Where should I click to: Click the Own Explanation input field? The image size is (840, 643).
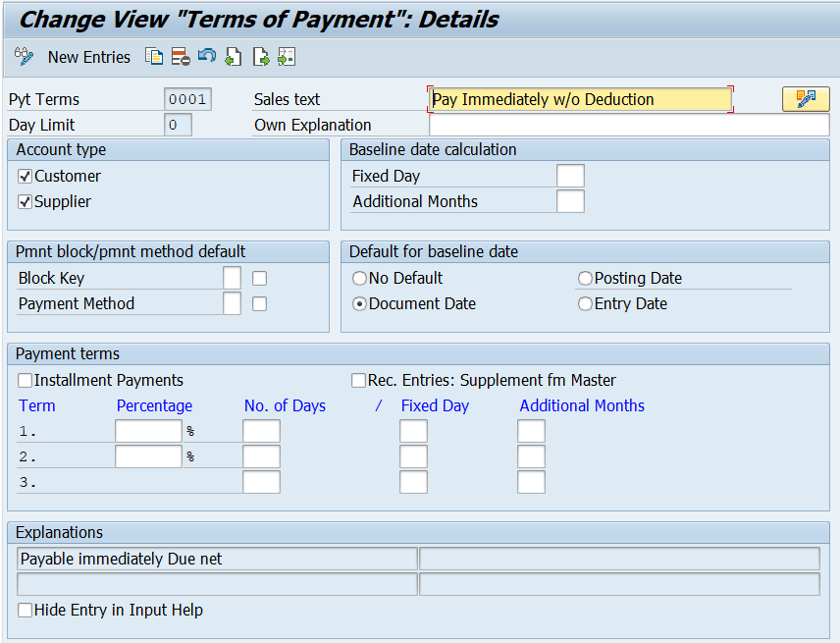(x=629, y=125)
